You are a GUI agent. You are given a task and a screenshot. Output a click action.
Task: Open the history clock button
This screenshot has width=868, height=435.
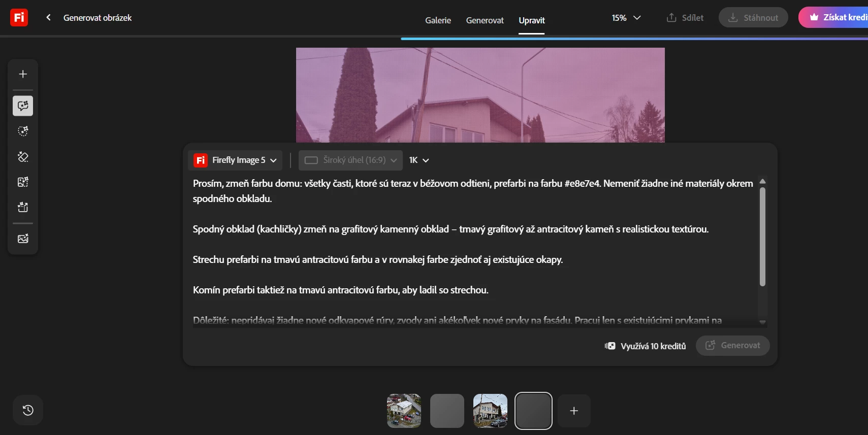28,410
